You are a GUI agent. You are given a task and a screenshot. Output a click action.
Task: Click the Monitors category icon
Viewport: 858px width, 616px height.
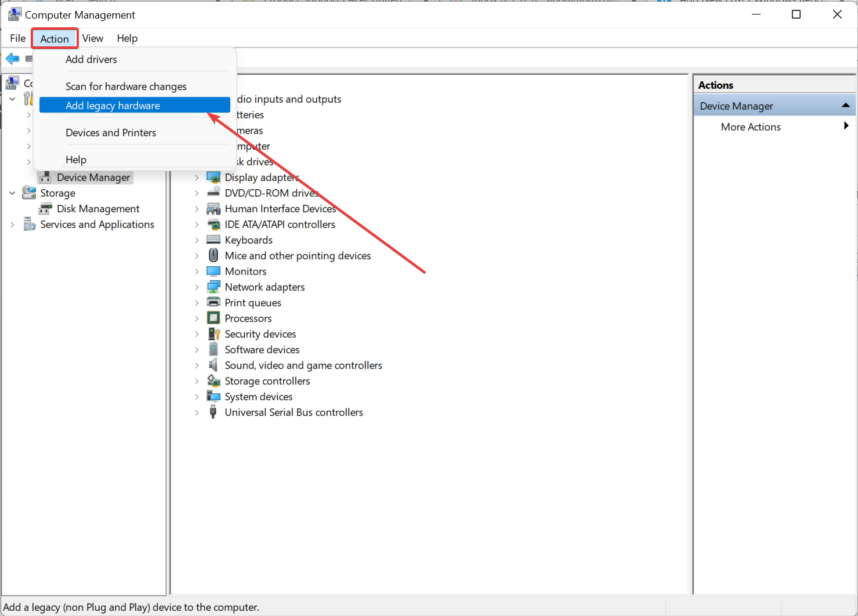coord(213,271)
